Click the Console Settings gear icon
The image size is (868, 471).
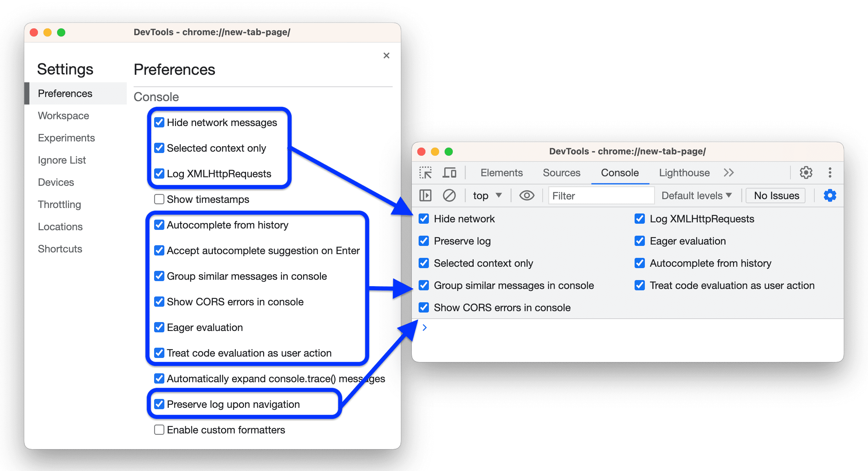click(x=830, y=196)
